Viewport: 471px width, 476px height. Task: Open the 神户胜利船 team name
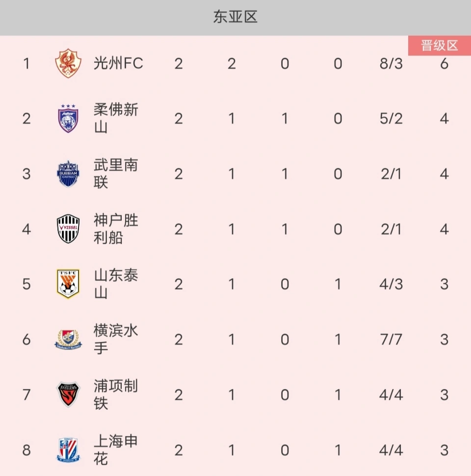pyautogui.click(x=116, y=229)
